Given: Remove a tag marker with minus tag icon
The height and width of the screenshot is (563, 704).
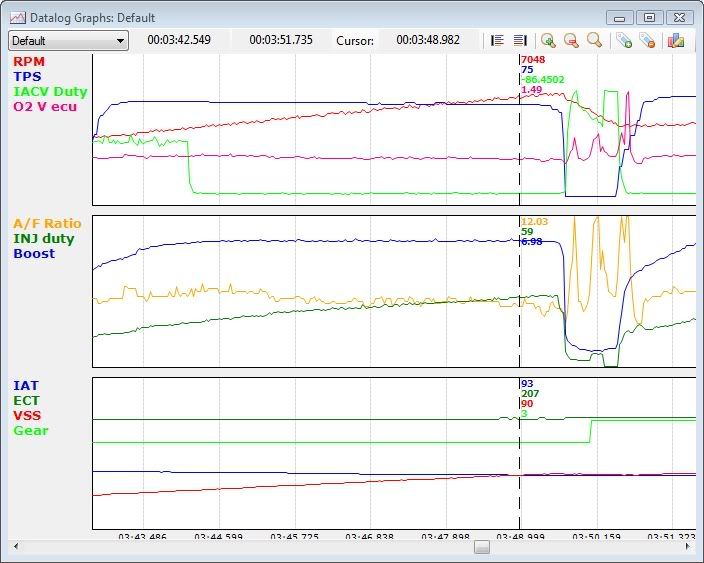Looking at the screenshot, I should (647, 41).
